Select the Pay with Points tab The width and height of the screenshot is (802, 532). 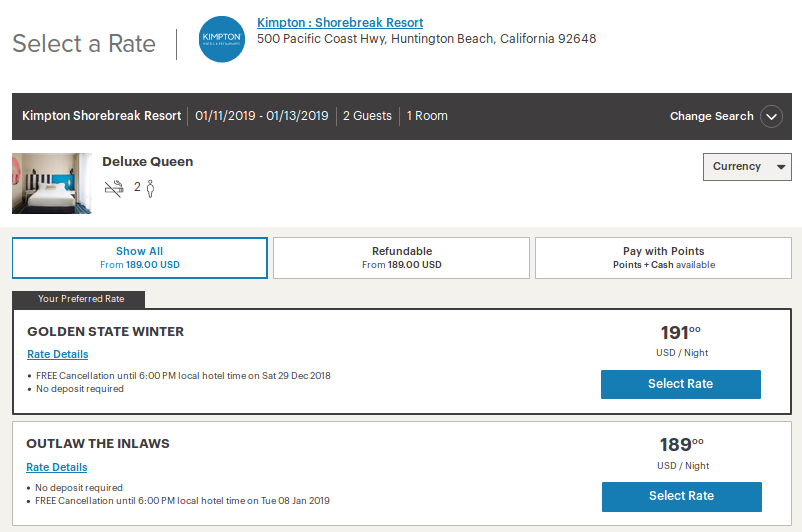tap(664, 258)
